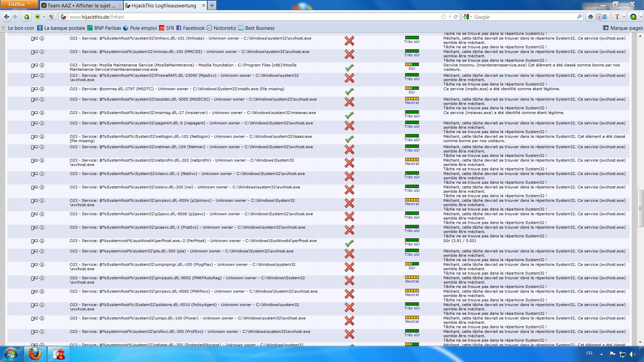Viewport: 644px width, 362px height.
Task: Show info for the MozillaMaintenance service row
Action: [42, 65]
